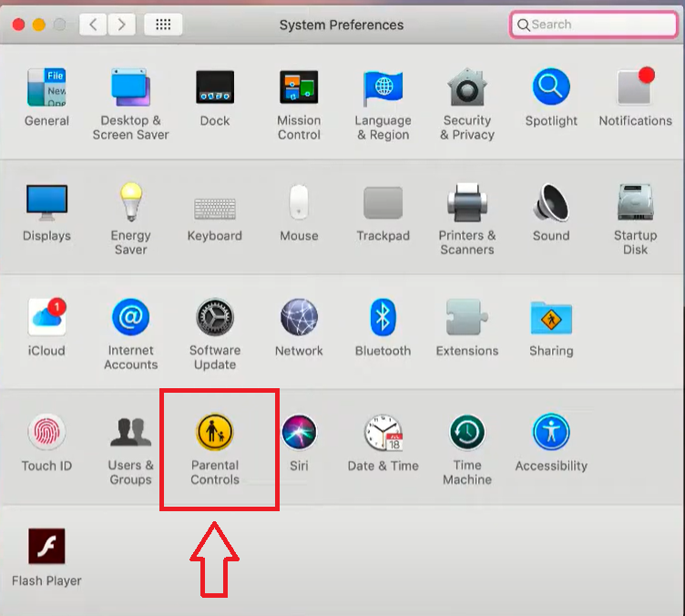Screen dimensions: 685x616
Task: Go forward with the right arrow button
Action: pos(121,25)
